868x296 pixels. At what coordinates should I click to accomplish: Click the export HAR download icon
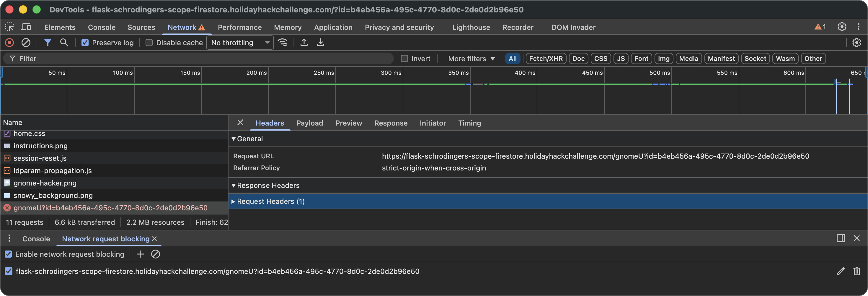320,43
